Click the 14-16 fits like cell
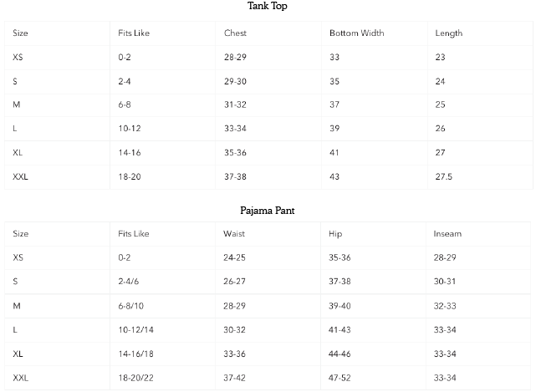The image size is (536, 392). (x=130, y=154)
